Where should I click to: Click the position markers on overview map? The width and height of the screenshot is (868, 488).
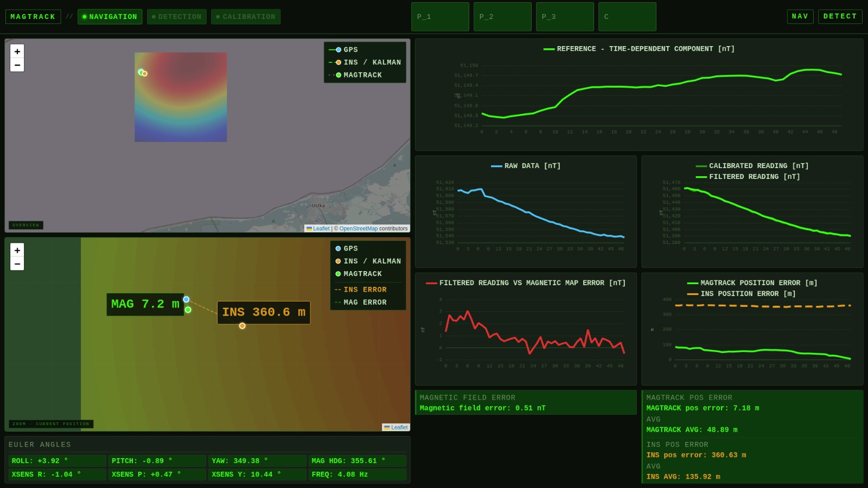tap(143, 73)
